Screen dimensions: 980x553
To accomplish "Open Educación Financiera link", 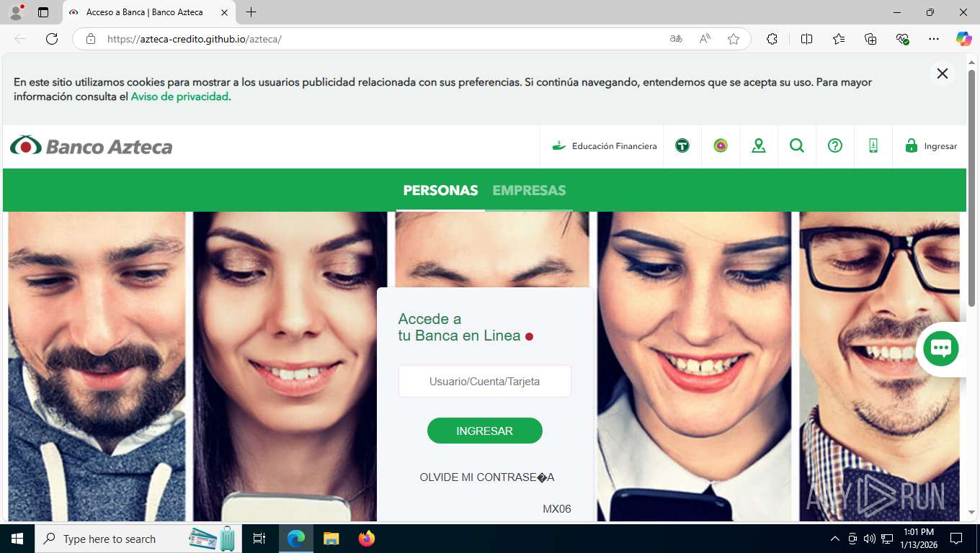I will pyautogui.click(x=604, y=146).
